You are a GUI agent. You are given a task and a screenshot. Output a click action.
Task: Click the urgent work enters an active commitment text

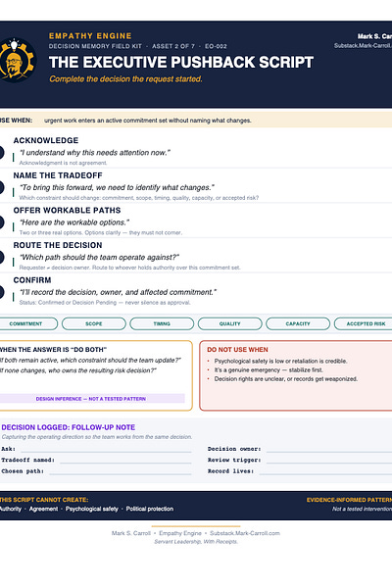(148, 121)
